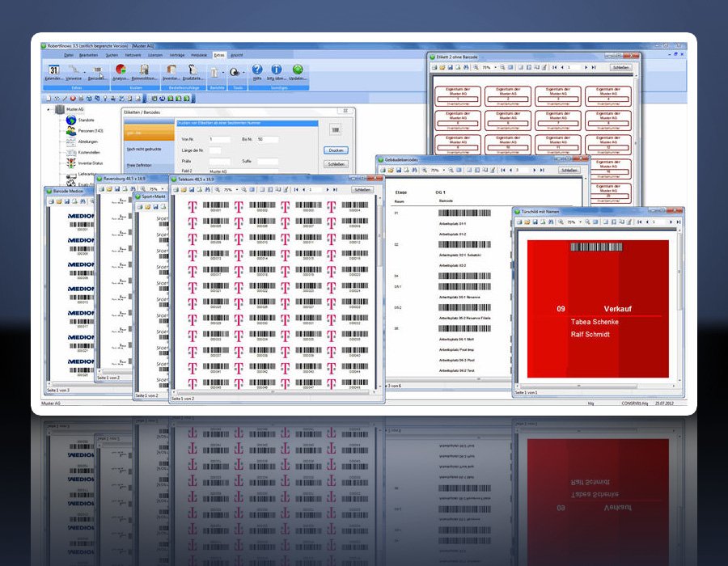Collapse the Muster AG tree node
The image size is (728, 566).
(49, 109)
